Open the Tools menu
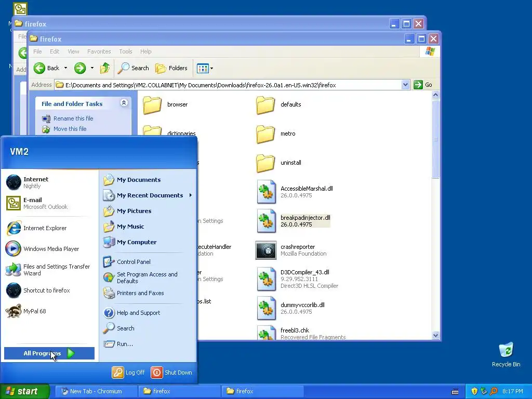The height and width of the screenshot is (399, 532). (x=126, y=51)
